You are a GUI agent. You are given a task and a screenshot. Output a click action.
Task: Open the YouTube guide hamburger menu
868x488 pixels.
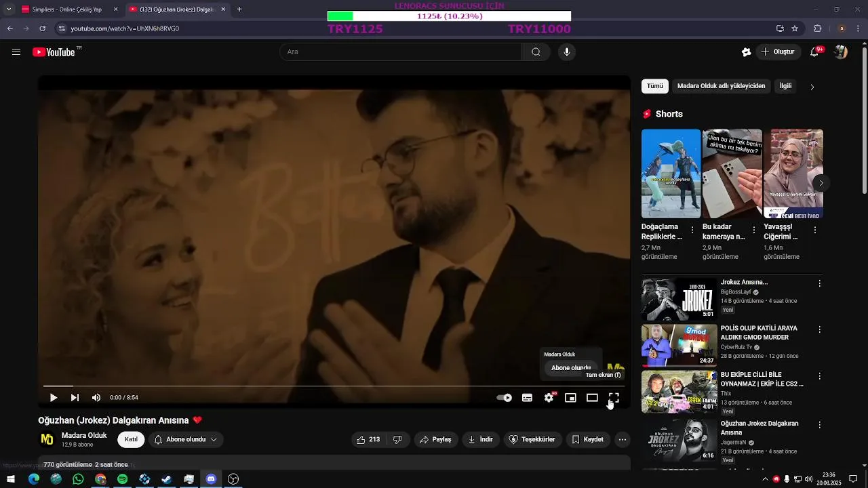tap(16, 52)
